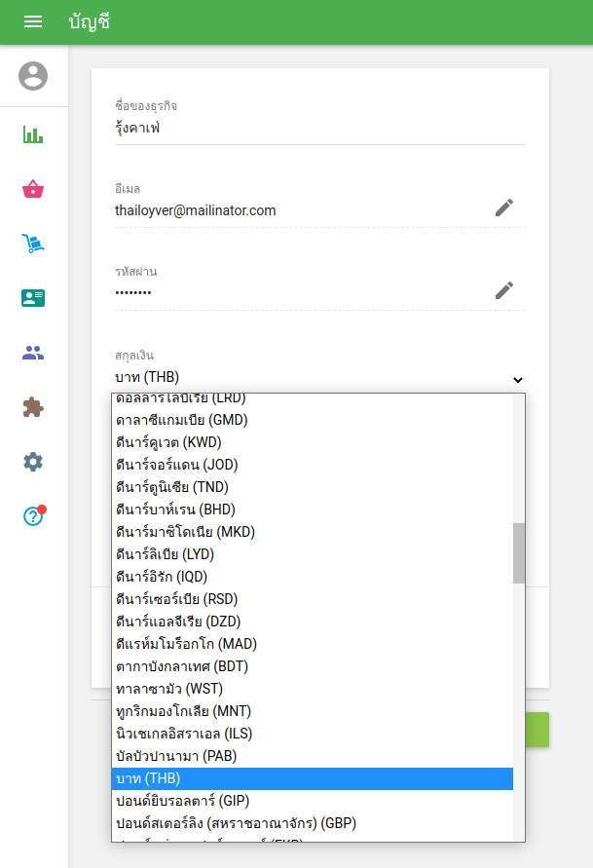Open the help question mark icon

point(33,516)
